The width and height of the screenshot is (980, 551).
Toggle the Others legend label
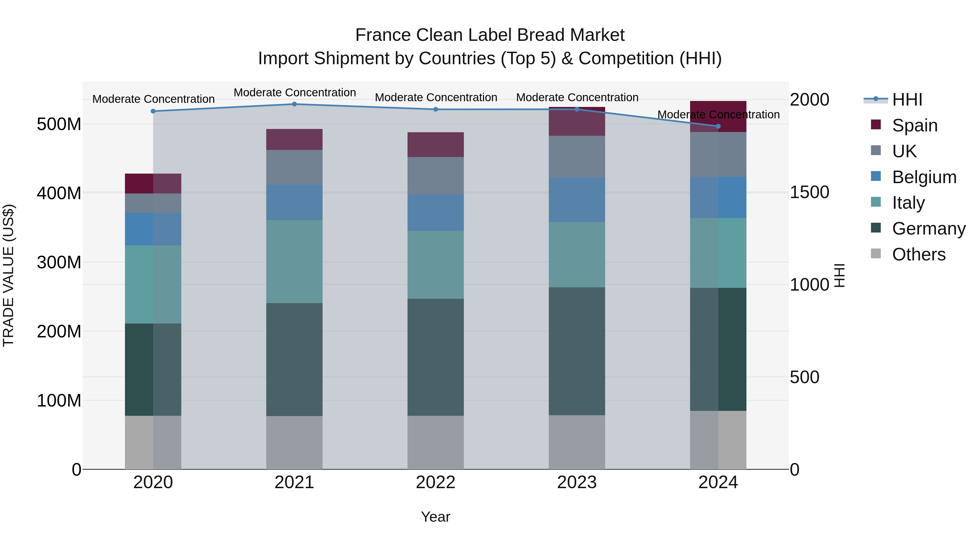point(919,254)
